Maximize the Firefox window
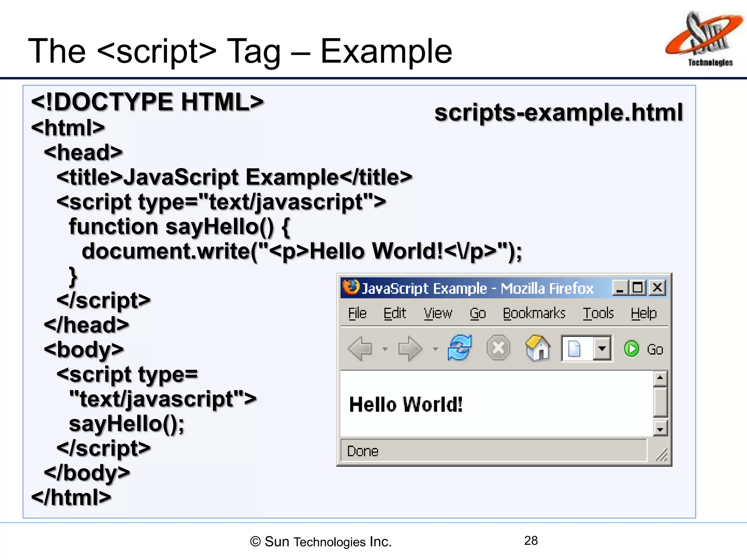 pyautogui.click(x=638, y=288)
